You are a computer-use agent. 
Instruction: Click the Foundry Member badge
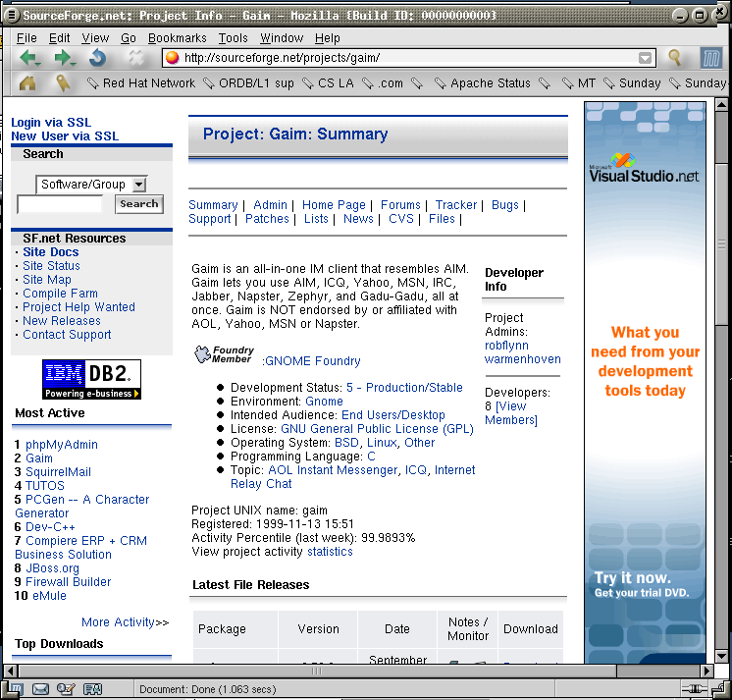pyautogui.click(x=224, y=354)
